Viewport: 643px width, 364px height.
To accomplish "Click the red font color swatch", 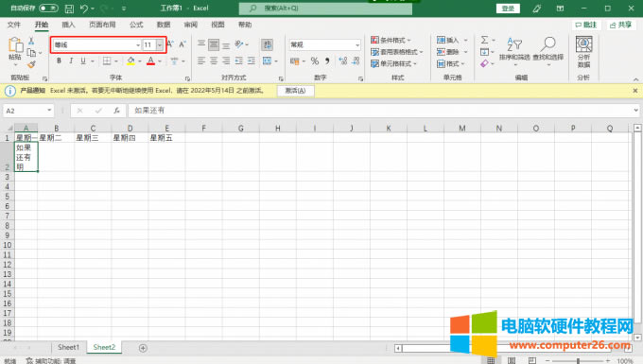I will [150, 61].
